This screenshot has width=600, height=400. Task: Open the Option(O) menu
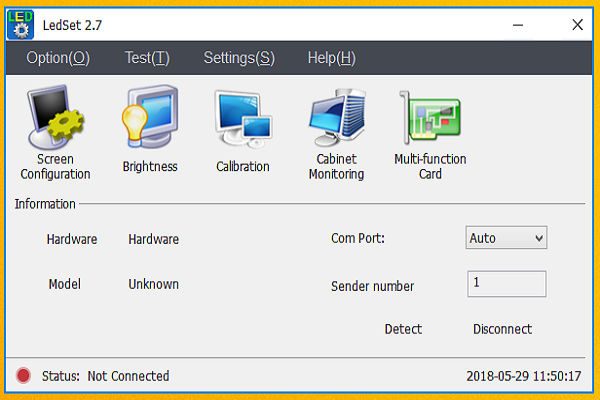click(58, 58)
